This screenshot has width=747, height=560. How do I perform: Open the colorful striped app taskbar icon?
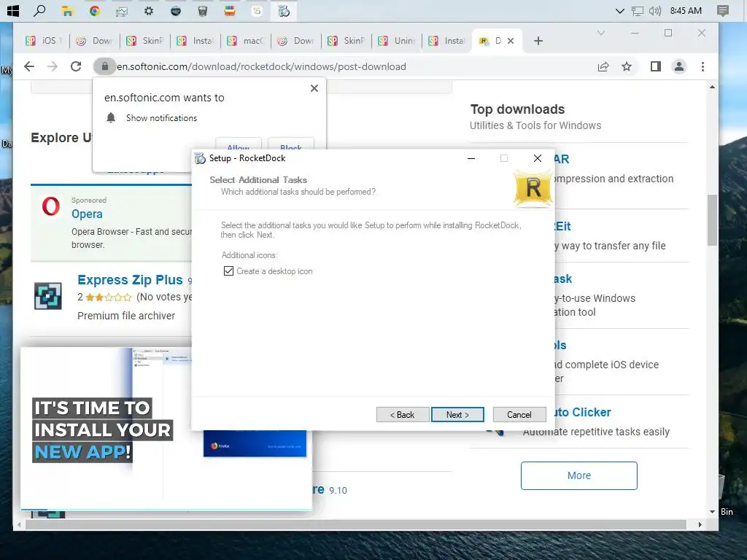[x=230, y=11]
